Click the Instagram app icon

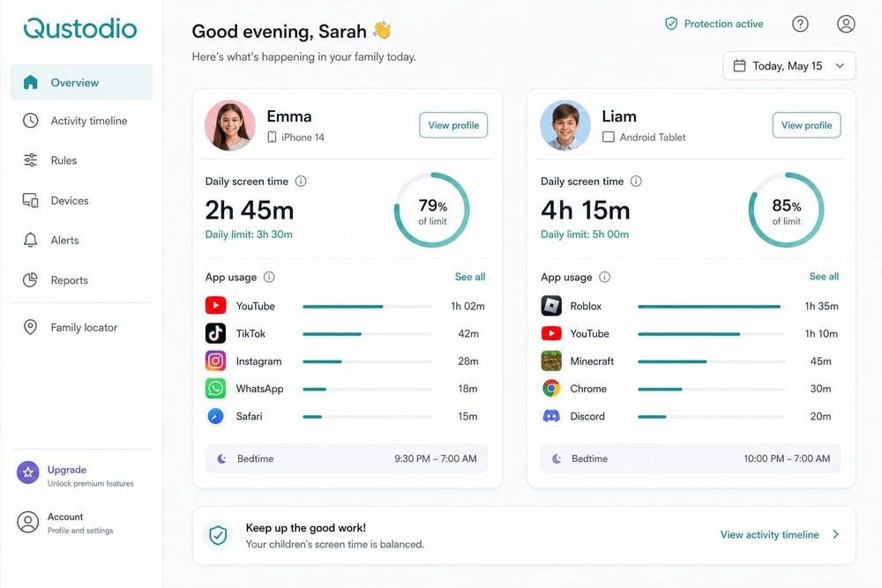coord(215,361)
